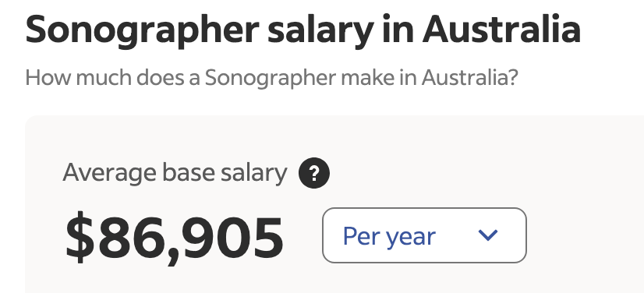Click the Per year text label
The width and height of the screenshot is (644, 293).
coord(389,237)
